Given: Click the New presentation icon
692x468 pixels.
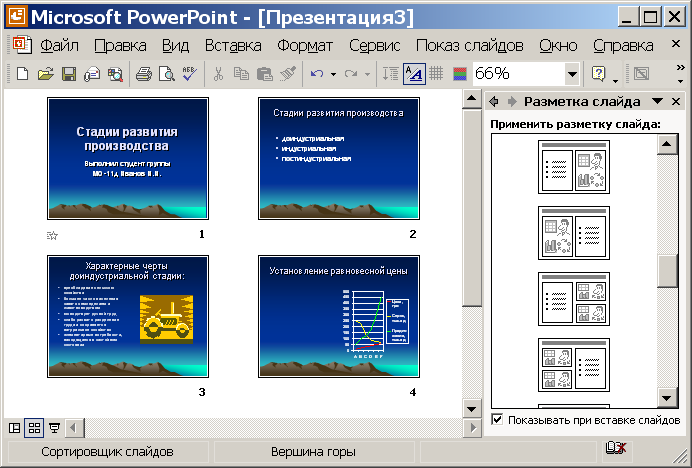Looking at the screenshot, I should click(22, 74).
